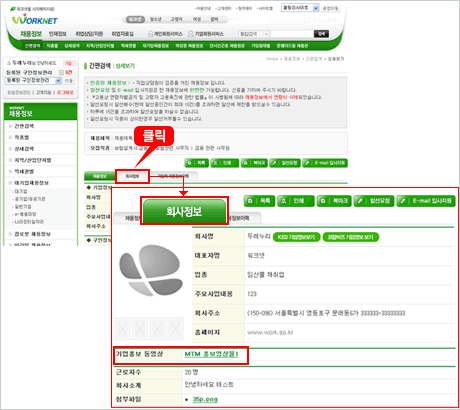Click the large 목록 list button

pyautogui.click(x=260, y=201)
